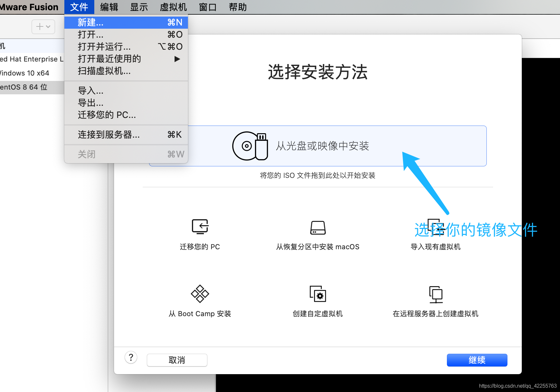Click the disc and USB install icon
The image size is (560, 392).
click(250, 146)
